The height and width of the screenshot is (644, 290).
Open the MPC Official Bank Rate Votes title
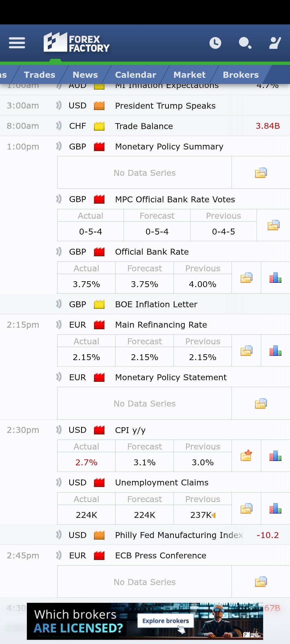click(x=175, y=199)
